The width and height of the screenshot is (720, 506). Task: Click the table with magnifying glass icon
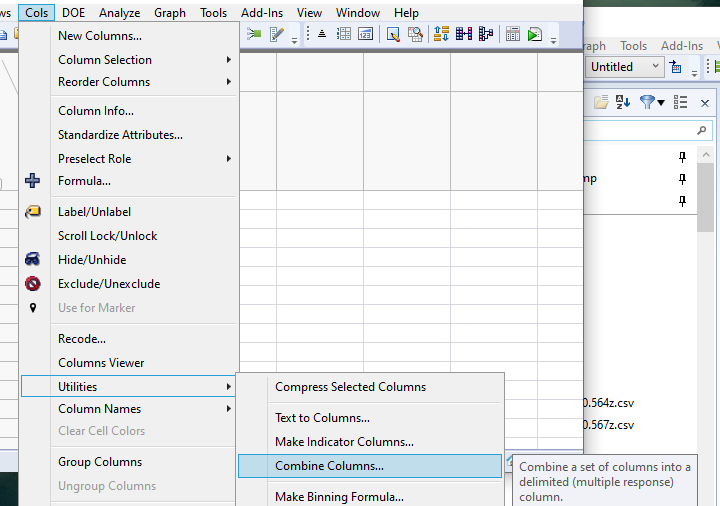click(415, 34)
